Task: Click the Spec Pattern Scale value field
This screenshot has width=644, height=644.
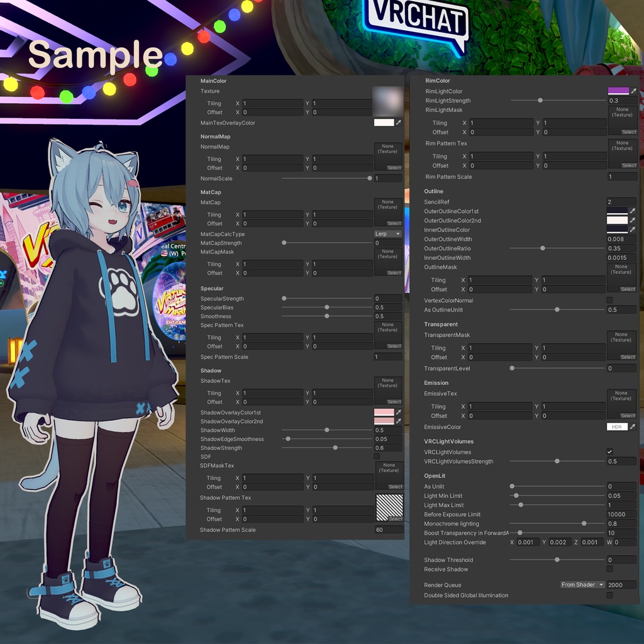Action: [388, 357]
